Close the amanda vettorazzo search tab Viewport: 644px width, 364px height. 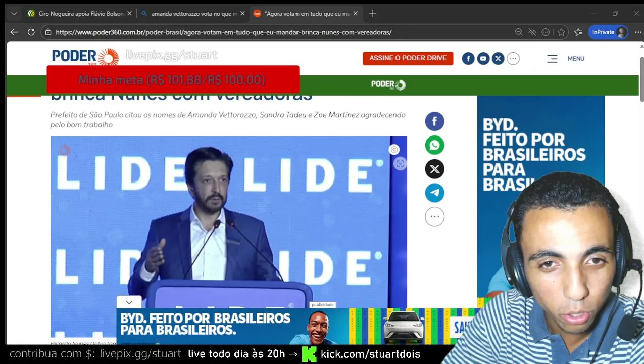click(242, 14)
